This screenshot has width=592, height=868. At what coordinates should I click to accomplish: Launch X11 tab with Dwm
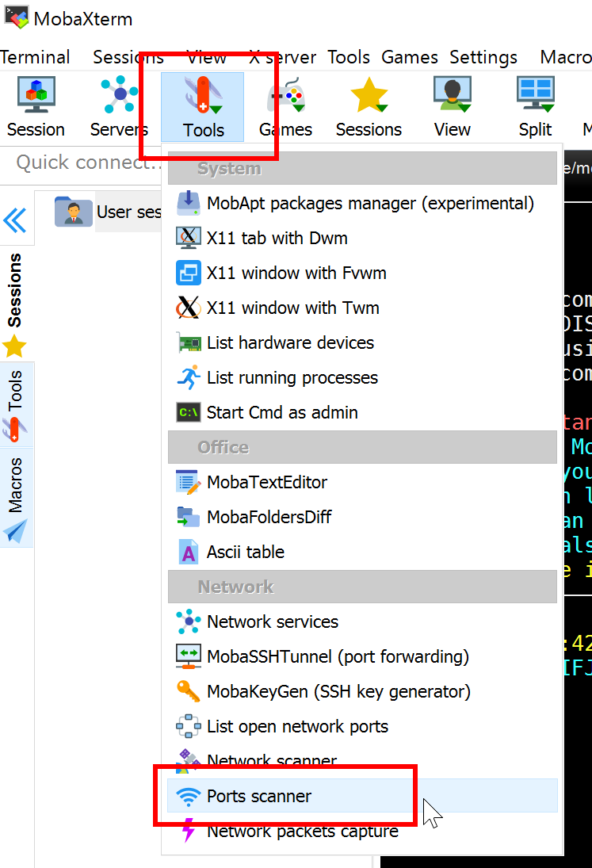coord(362,238)
